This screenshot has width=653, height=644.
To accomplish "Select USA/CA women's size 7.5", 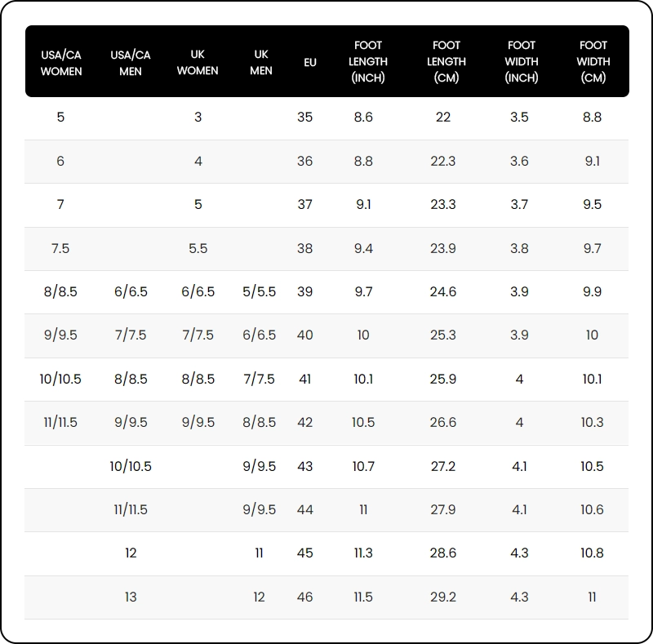I will [x=60, y=249].
